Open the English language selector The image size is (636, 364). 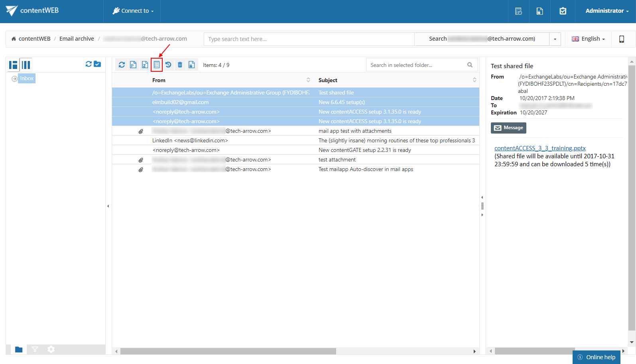(x=588, y=39)
